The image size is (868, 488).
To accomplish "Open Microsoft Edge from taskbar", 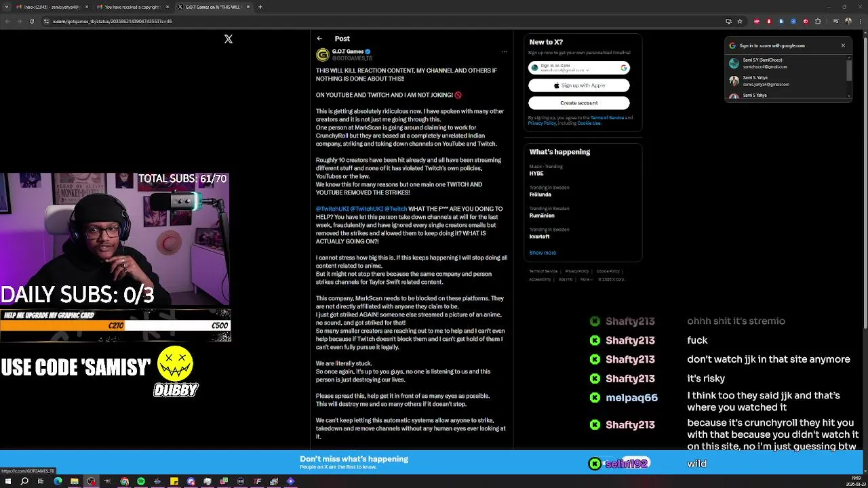I will tap(58, 481).
